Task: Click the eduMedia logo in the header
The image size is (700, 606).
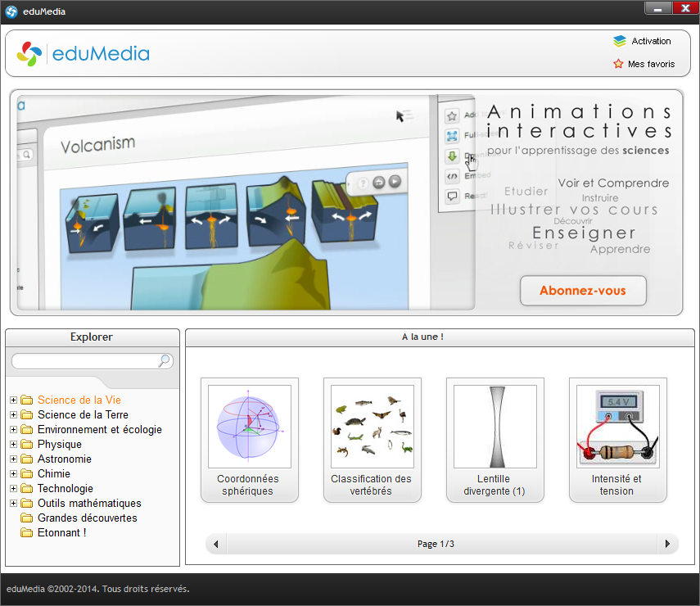Action: 83,54
